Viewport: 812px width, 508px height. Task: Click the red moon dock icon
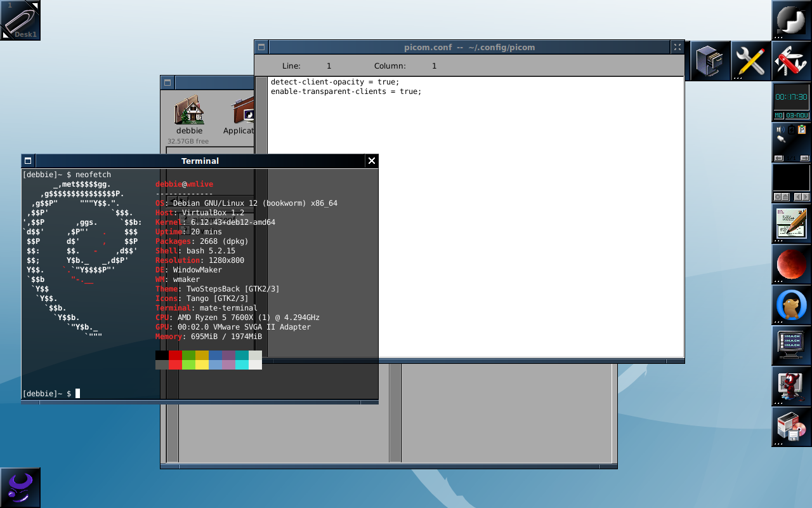[x=791, y=264]
